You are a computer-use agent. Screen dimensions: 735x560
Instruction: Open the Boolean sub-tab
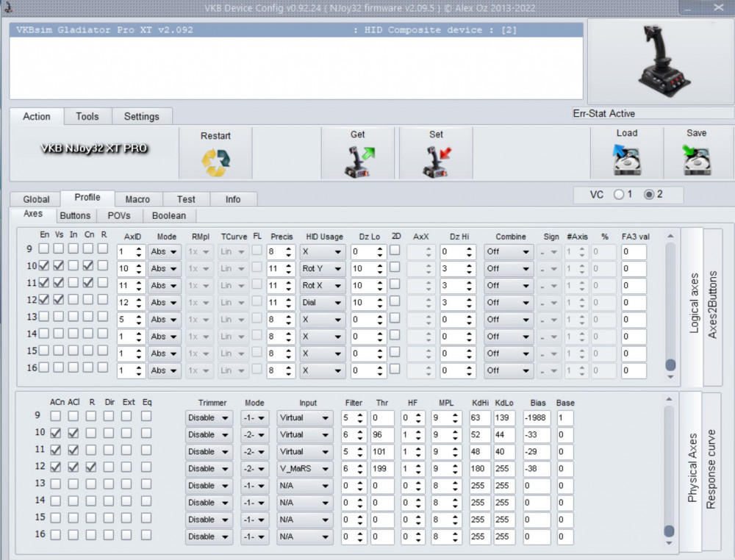coord(169,215)
